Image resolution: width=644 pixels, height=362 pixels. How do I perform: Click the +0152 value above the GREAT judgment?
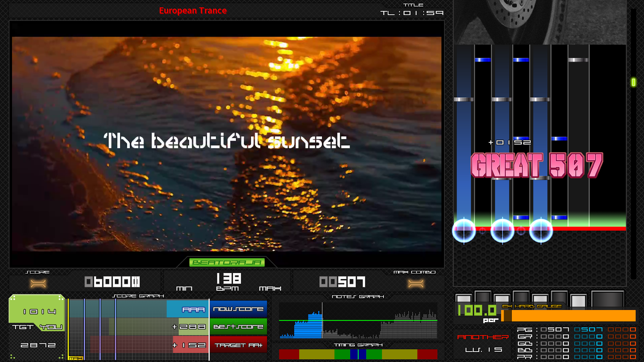click(x=510, y=143)
